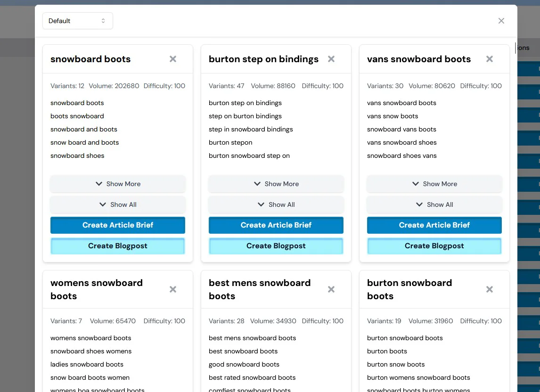Create Blogpost for snowboard boots
The image size is (540, 392).
(x=118, y=246)
